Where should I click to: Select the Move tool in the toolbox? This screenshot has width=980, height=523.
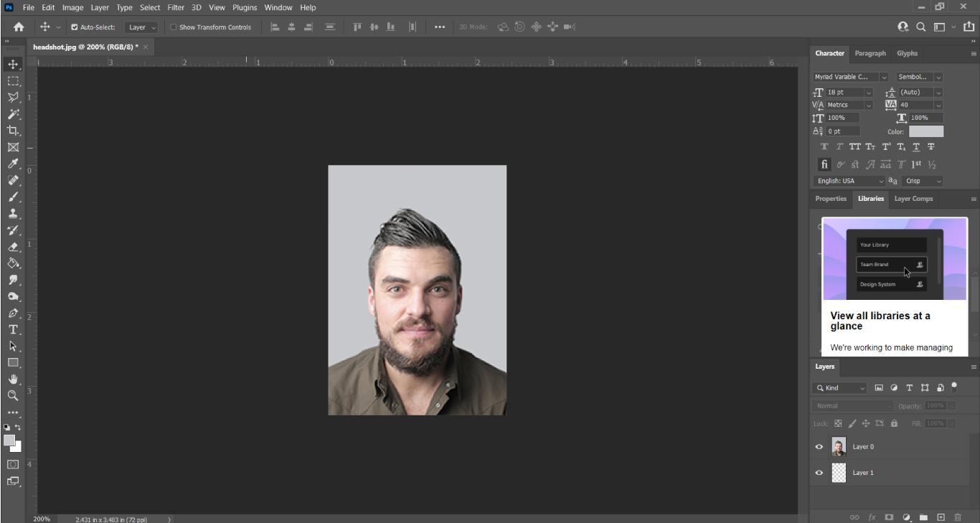tap(13, 64)
